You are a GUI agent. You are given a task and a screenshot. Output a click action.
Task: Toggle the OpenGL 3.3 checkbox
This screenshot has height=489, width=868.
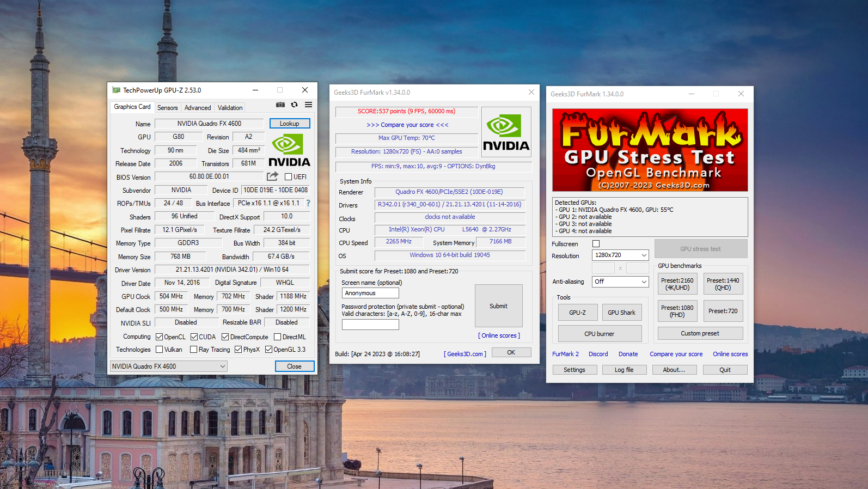[x=269, y=350]
